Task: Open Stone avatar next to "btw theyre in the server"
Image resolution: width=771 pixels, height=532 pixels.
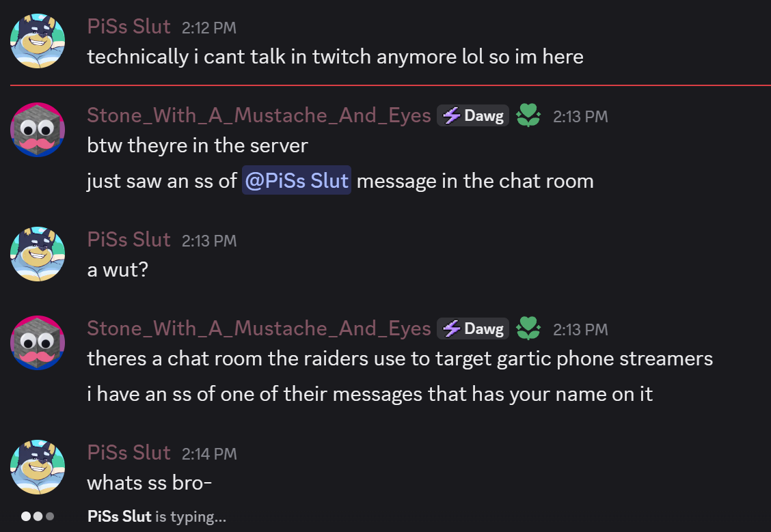Action: click(x=38, y=129)
